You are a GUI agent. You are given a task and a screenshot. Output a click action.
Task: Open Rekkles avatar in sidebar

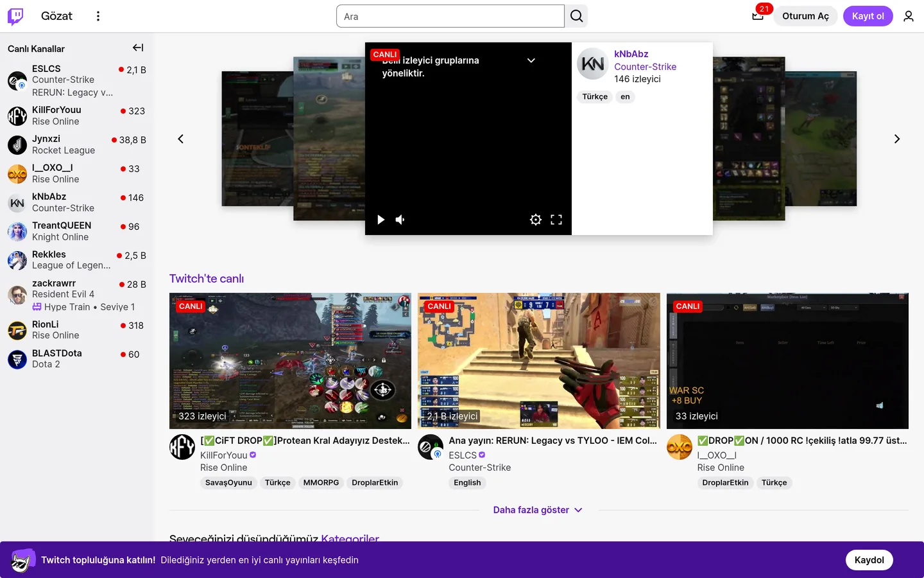(x=17, y=260)
